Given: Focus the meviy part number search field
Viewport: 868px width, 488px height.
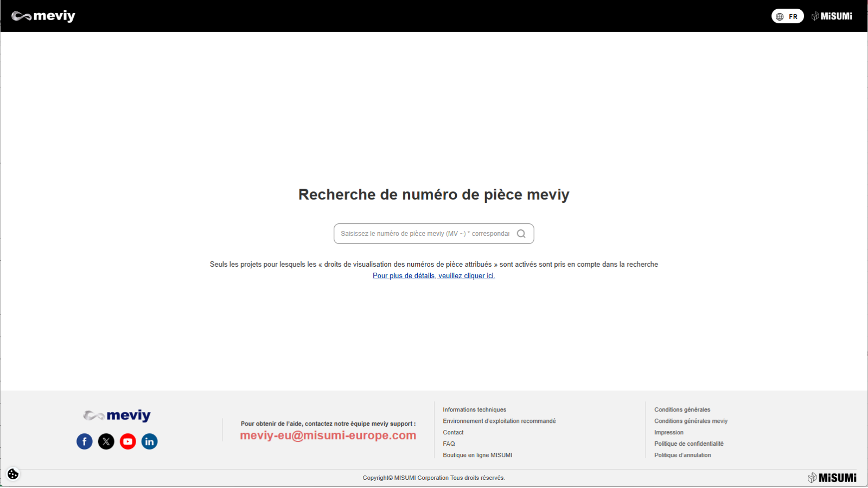Looking at the screenshot, I should [x=425, y=234].
